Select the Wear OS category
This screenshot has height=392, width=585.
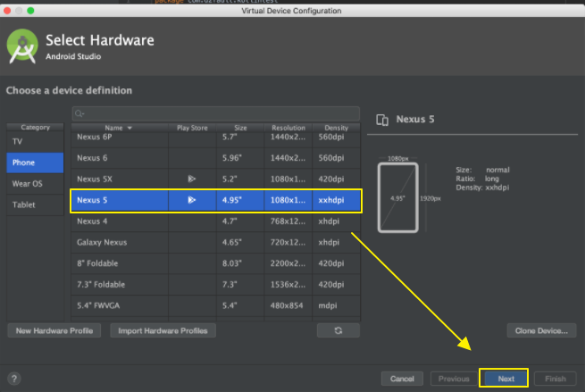pyautogui.click(x=35, y=184)
